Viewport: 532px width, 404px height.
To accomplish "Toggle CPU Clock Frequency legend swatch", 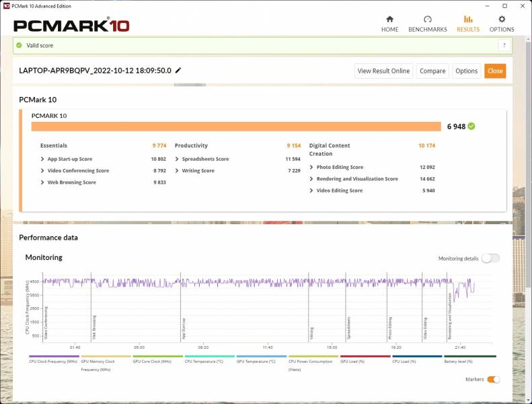I will [x=54, y=356].
